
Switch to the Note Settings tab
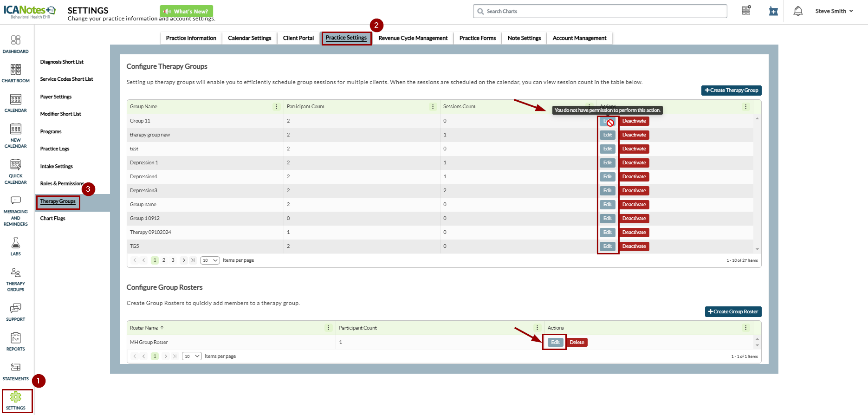(x=524, y=38)
